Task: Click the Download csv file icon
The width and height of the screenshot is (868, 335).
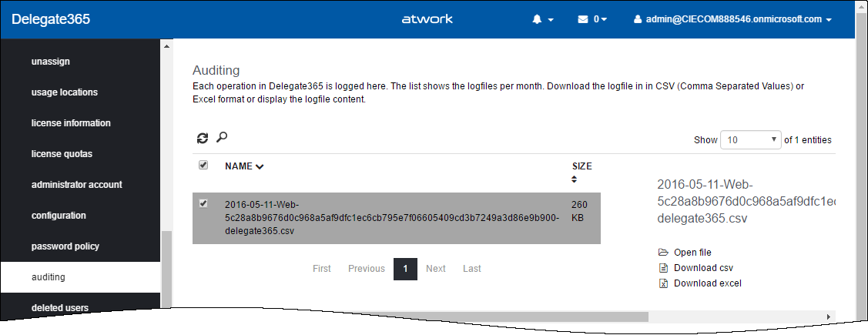Action: pyautogui.click(x=663, y=268)
